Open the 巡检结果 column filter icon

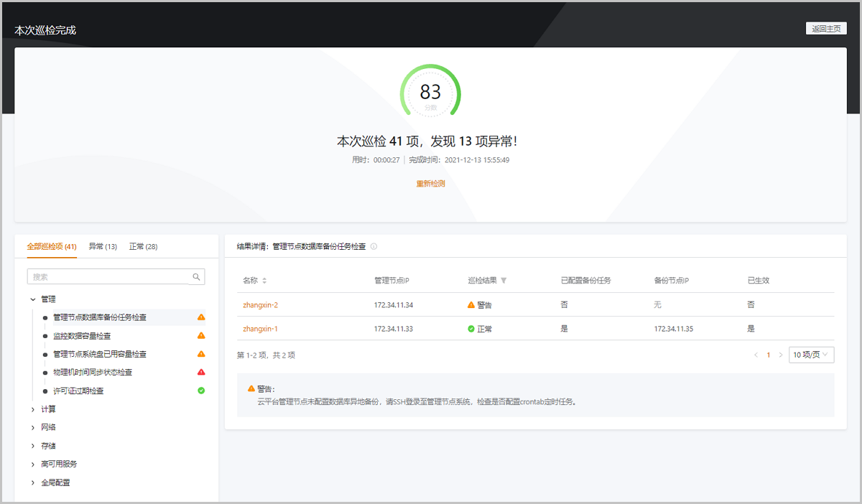[504, 281]
